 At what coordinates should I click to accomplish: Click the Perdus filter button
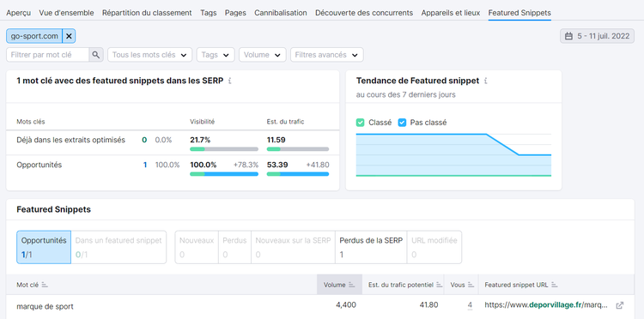[x=235, y=247]
